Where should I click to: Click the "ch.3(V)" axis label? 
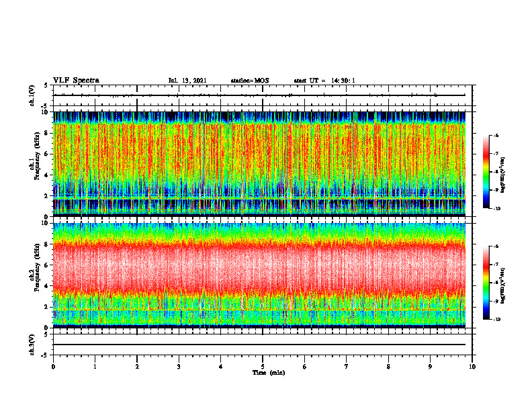coord(32,345)
